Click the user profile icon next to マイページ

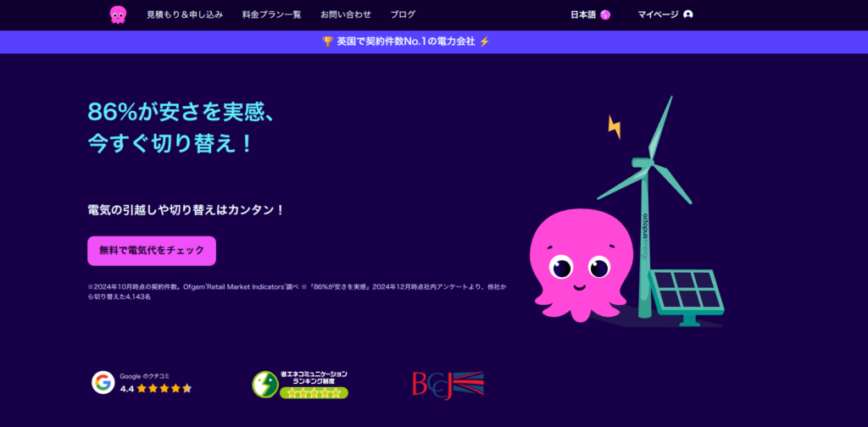click(687, 14)
